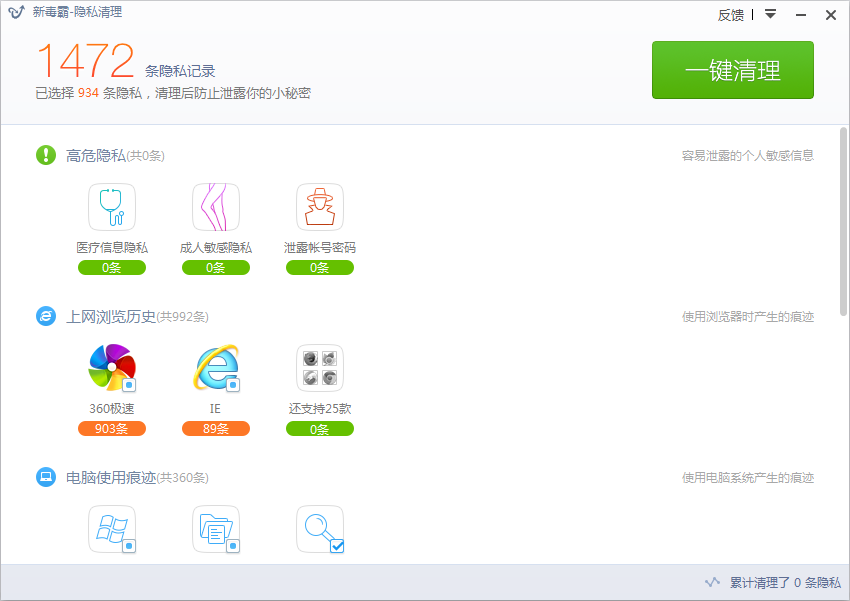
Task: Select the 泄露帐号密码 spy icon
Action: tap(320, 207)
